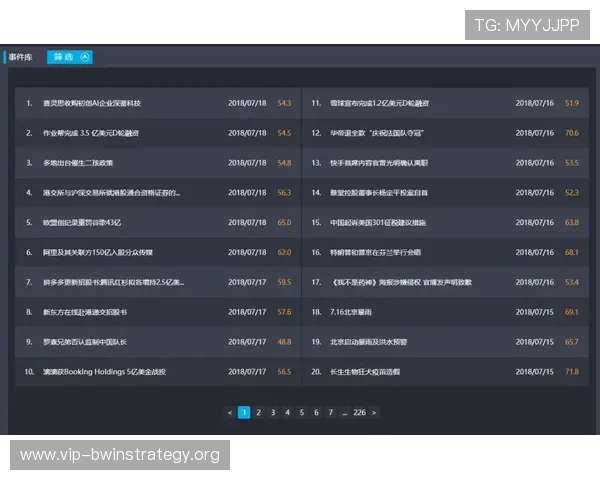Image resolution: width=600 pixels, height=480 pixels.
Task: Jump to page 6
Action: click(x=316, y=413)
